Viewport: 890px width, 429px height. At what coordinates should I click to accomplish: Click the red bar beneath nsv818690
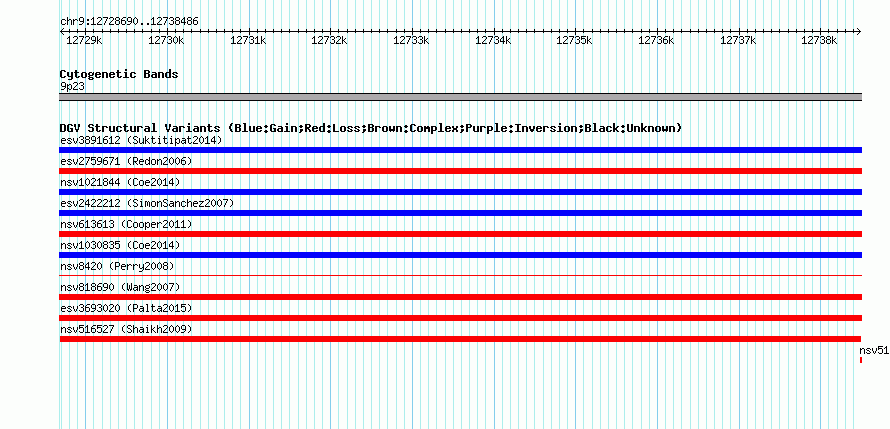pyautogui.click(x=460, y=297)
